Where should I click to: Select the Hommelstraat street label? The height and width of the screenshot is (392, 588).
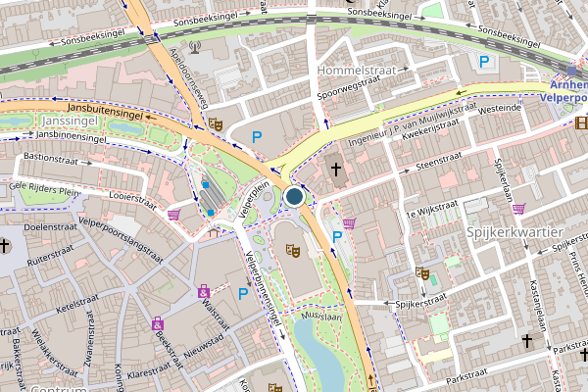pos(357,71)
